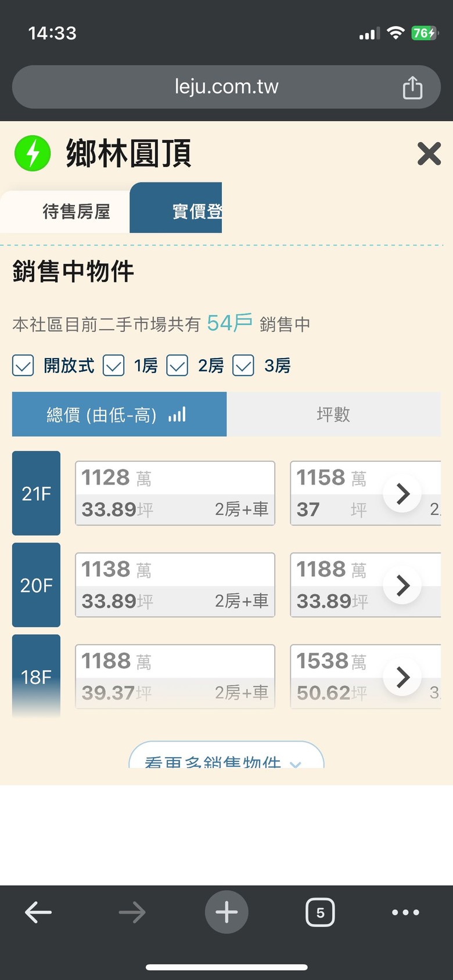Toggle the 1房 checkbox
Image resolution: width=453 pixels, height=980 pixels.
point(114,366)
